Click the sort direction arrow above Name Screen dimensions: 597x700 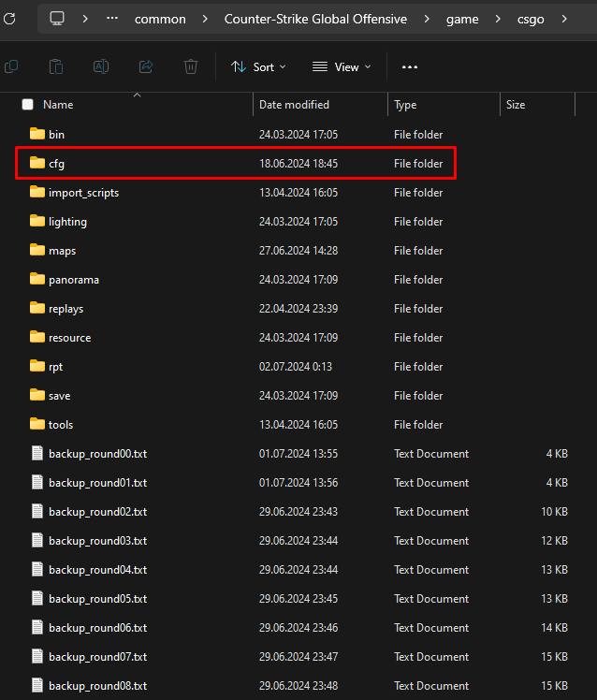point(137,95)
